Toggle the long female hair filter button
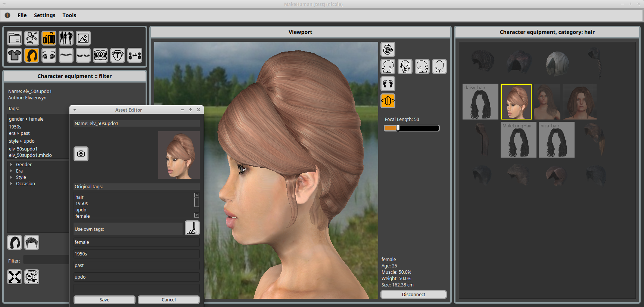Screen dimensions: 644x307 tap(15, 243)
